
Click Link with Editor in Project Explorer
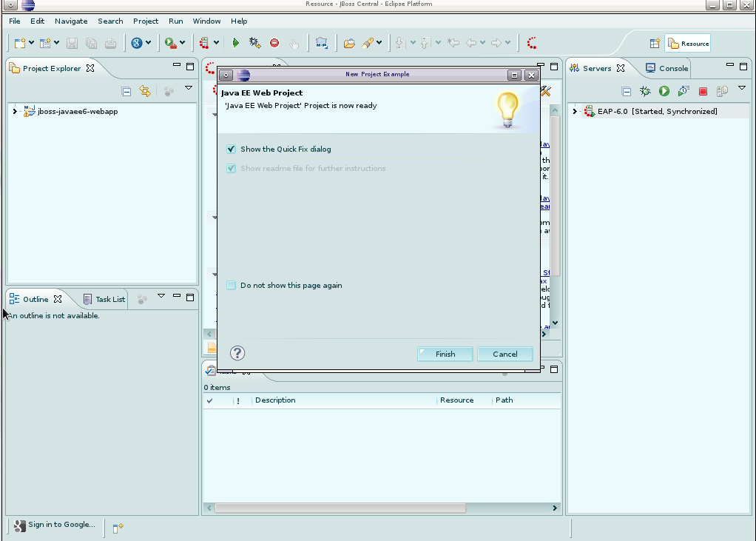(145, 91)
